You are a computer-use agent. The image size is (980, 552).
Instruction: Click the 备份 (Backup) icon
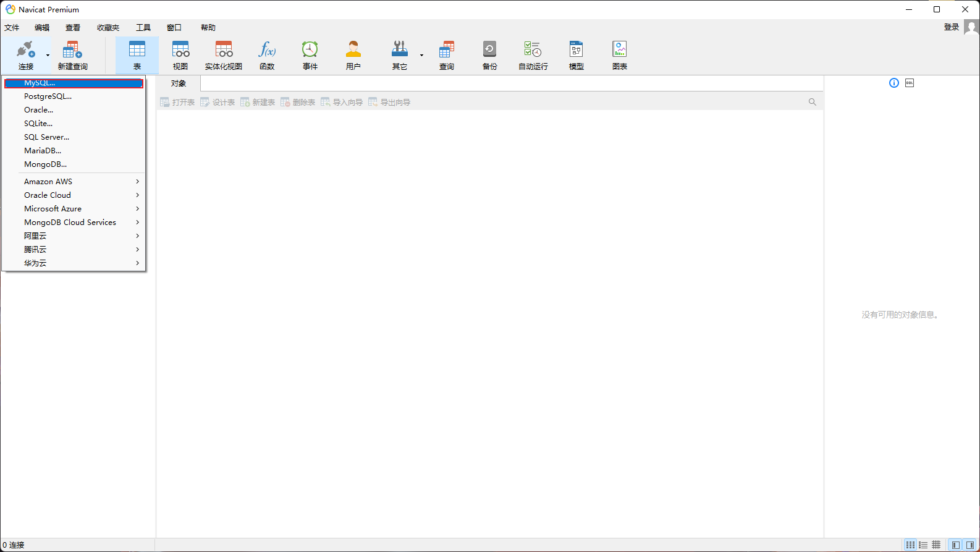(490, 55)
